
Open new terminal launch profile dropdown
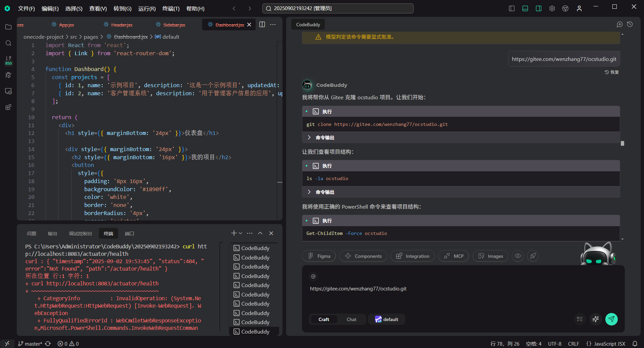[x=240, y=233]
